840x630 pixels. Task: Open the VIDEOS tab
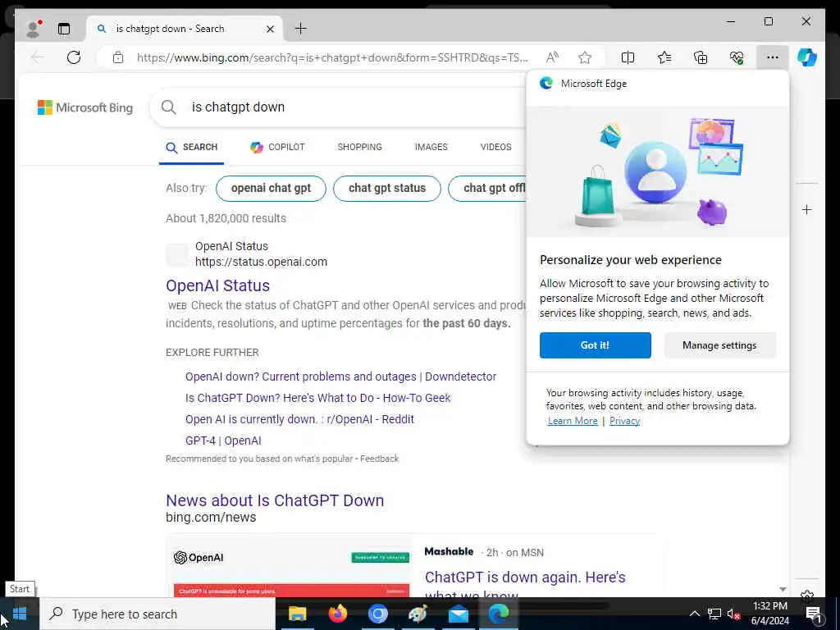(x=495, y=148)
